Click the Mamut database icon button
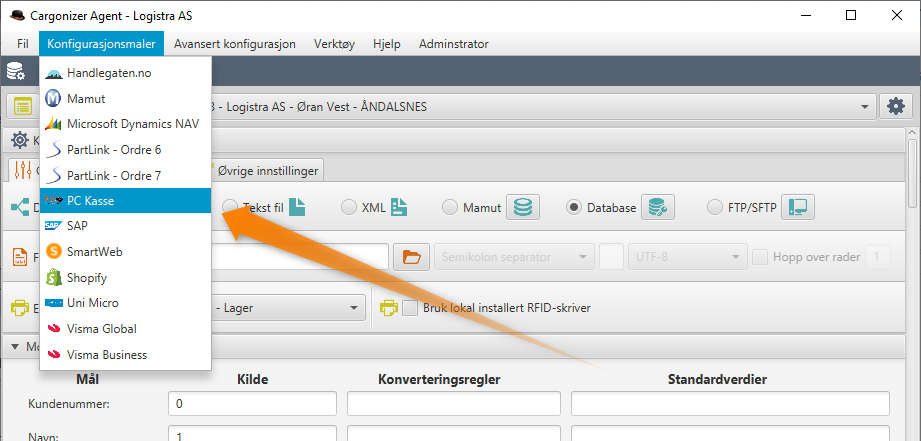 tap(523, 207)
